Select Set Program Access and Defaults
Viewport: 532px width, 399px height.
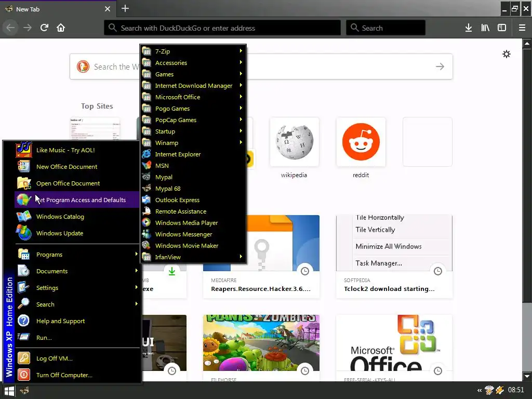(x=77, y=200)
